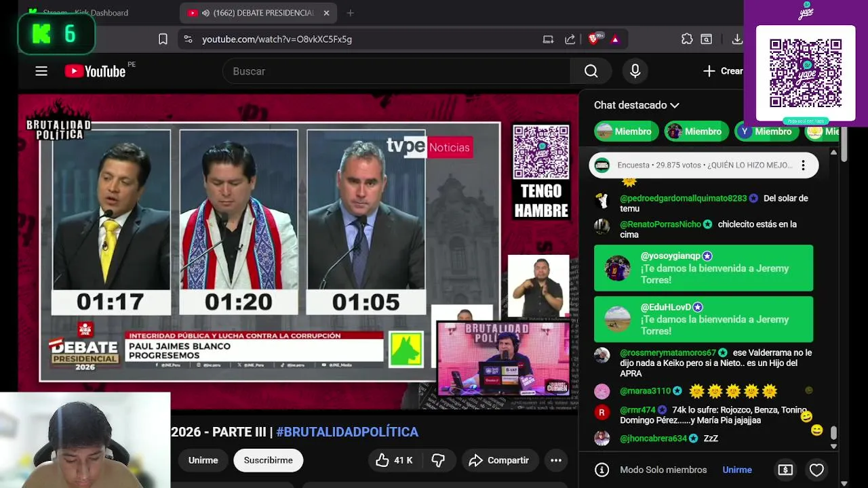This screenshot has width=868, height=488.
Task: Open the #BRUTALIDADPOLÍTICA hashtag link
Action: 347,432
